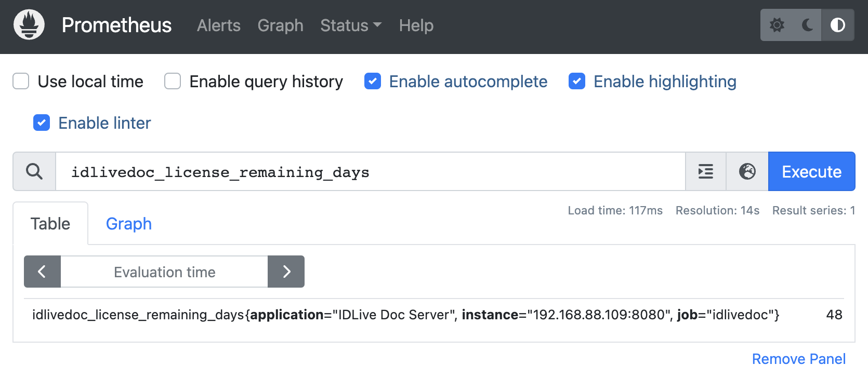
Task: Expand the Status dropdown menu
Action: click(350, 25)
